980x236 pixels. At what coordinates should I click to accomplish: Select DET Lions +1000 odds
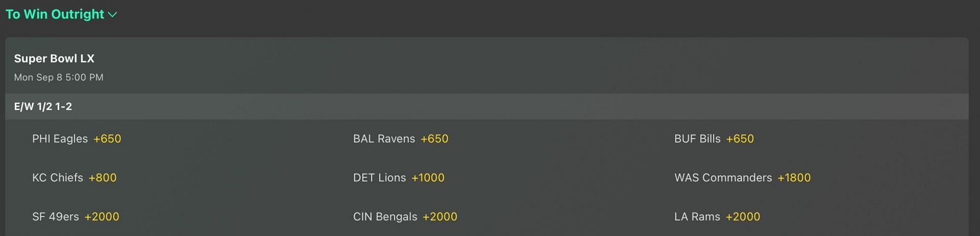coord(428,178)
